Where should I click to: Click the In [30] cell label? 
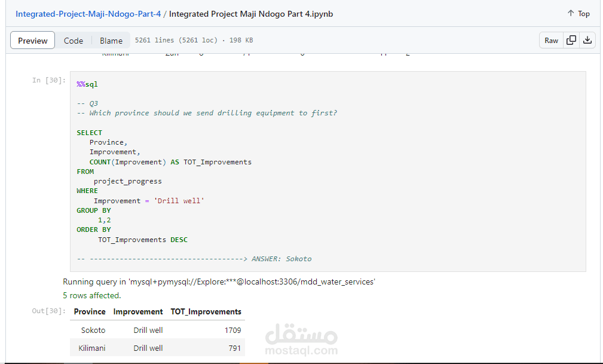(49, 80)
